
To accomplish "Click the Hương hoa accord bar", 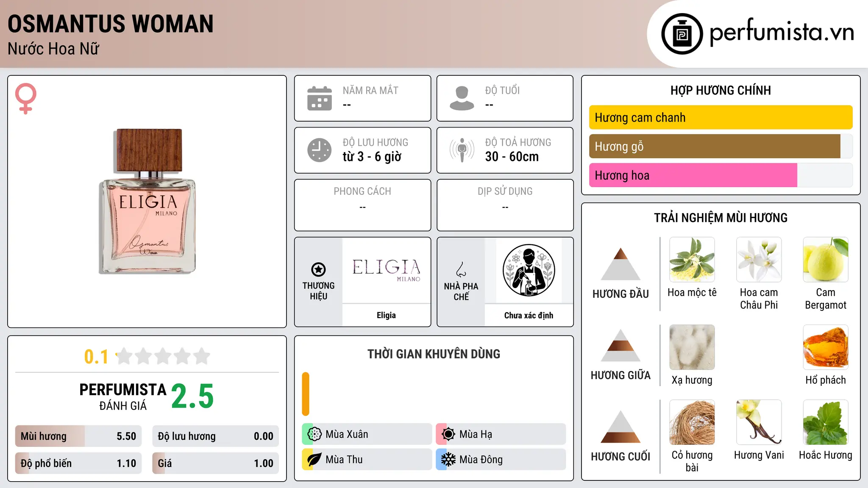I will [721, 175].
